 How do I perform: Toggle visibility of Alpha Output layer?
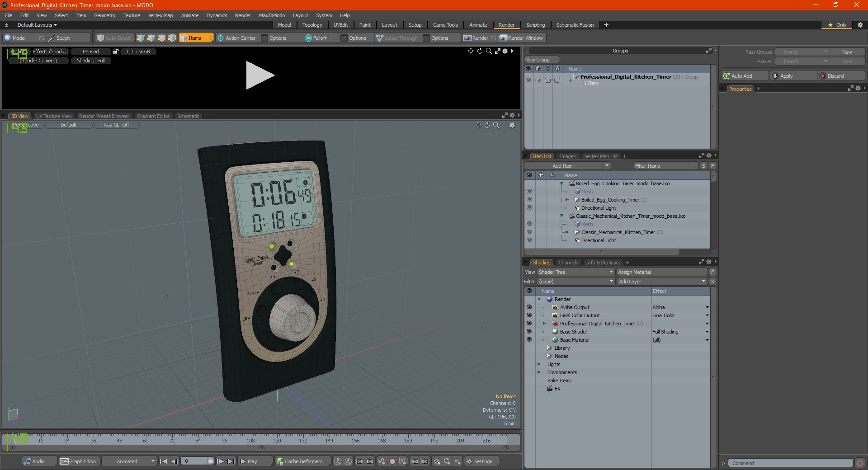pyautogui.click(x=529, y=307)
